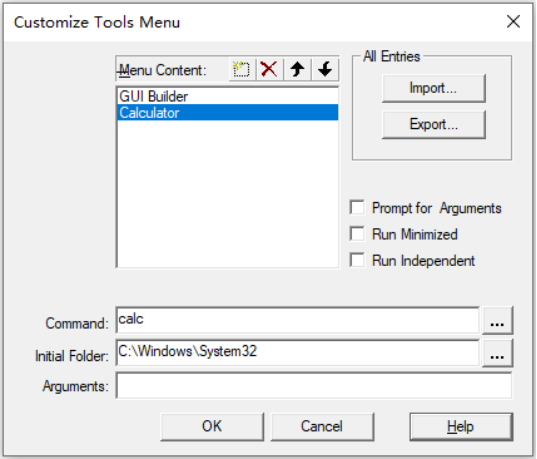Confirm dialog with OK button
The width and height of the screenshot is (537, 459).
[x=212, y=426]
